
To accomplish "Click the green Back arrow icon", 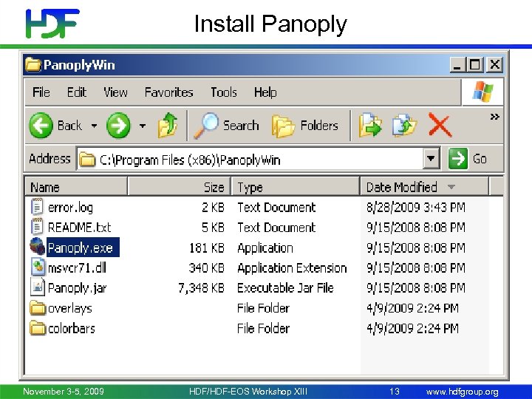I will click(41, 126).
